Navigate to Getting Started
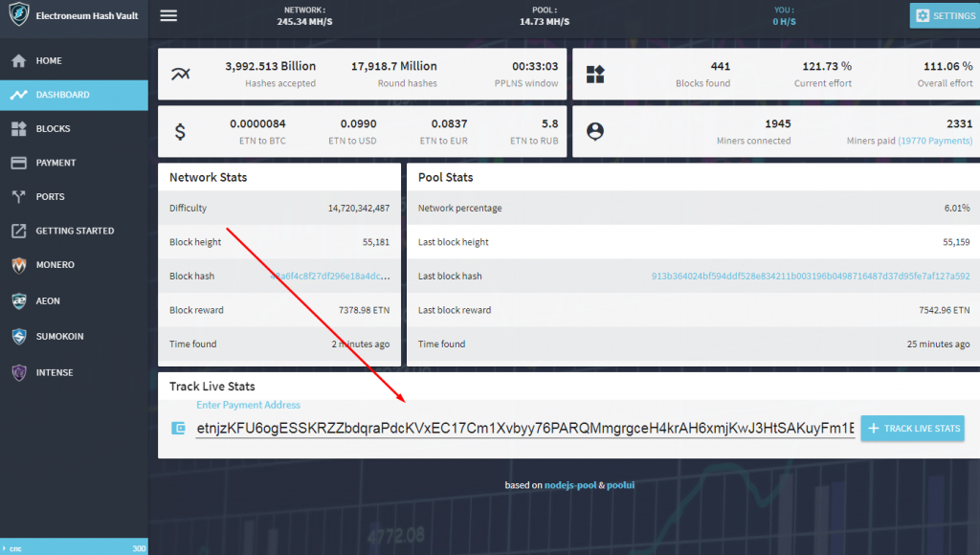Image resolution: width=980 pixels, height=555 pixels. [x=75, y=231]
